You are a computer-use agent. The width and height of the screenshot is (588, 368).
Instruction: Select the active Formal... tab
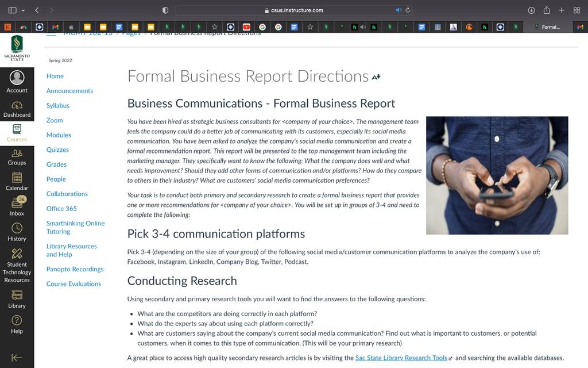coord(547,26)
